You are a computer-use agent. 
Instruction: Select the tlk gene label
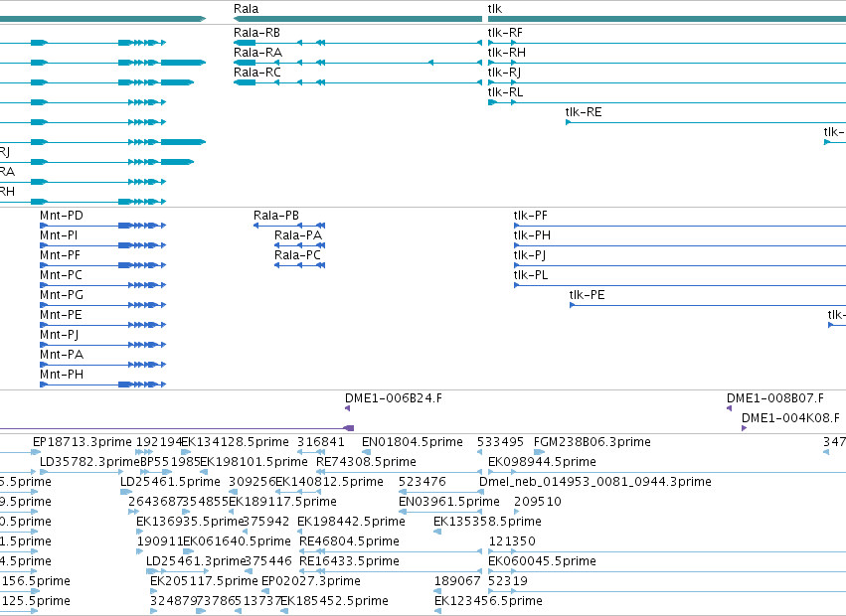(495, 9)
